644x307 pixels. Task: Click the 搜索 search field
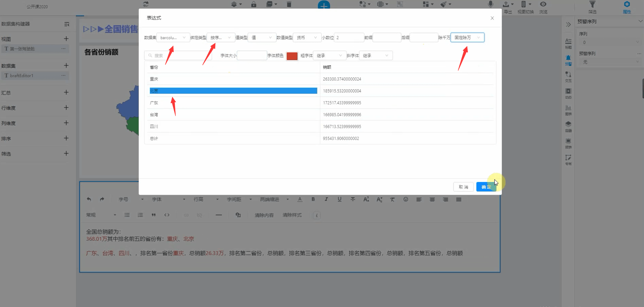178,55
